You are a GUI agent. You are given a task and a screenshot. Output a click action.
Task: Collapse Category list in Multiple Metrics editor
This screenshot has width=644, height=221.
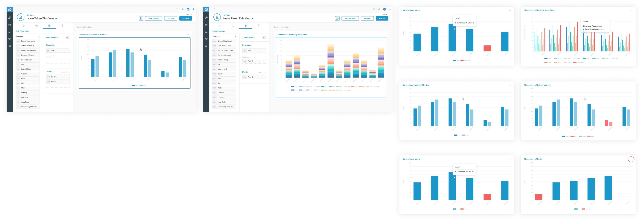[39, 36]
